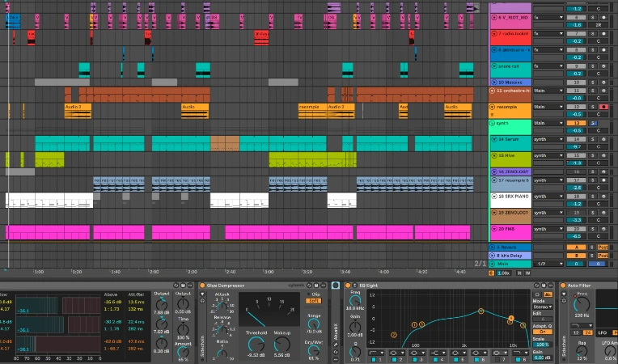Click Glue Compressor sidechain toggle triangle
This screenshot has height=364, width=618.
[202, 294]
